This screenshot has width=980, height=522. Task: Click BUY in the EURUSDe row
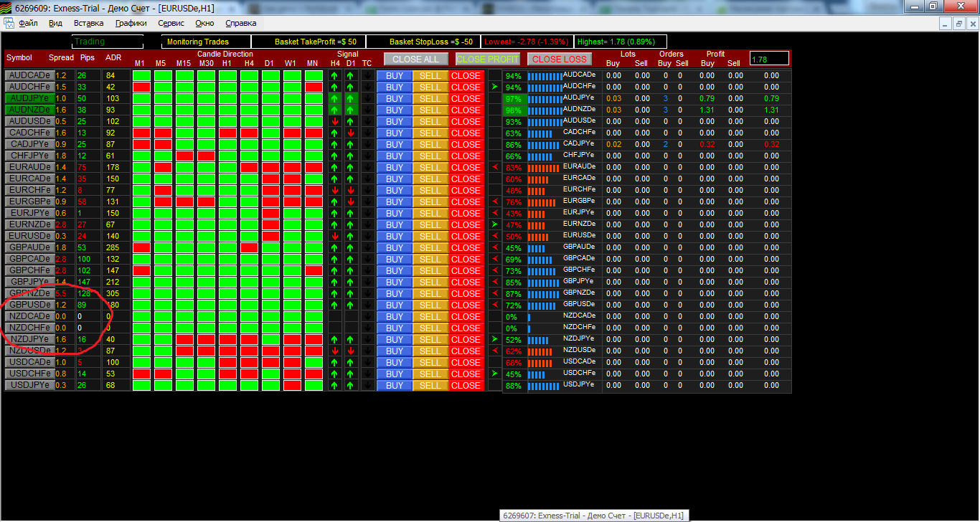pyautogui.click(x=395, y=236)
